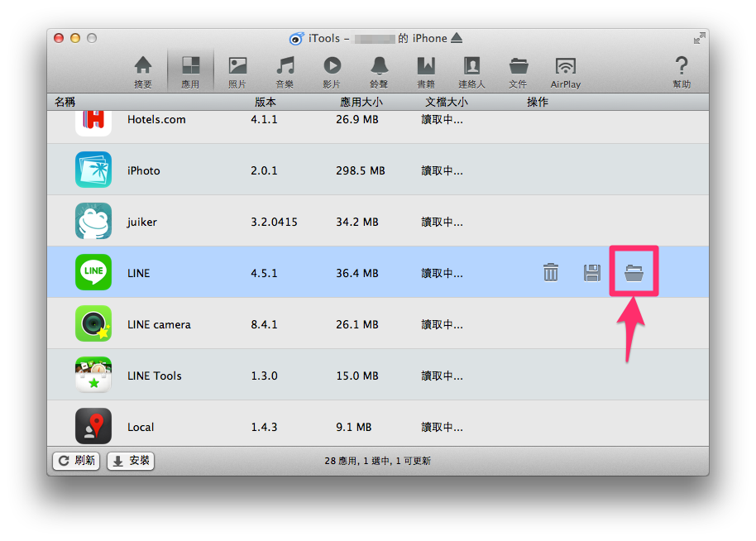Click the 安裝 install button
This screenshot has height=541, width=756.
[130, 461]
